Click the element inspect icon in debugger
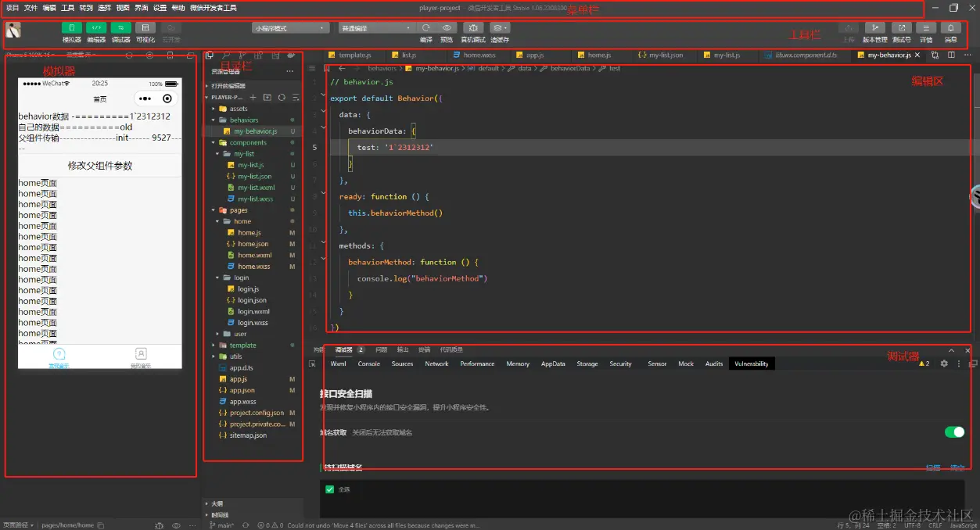The width and height of the screenshot is (980, 530). pos(313,363)
